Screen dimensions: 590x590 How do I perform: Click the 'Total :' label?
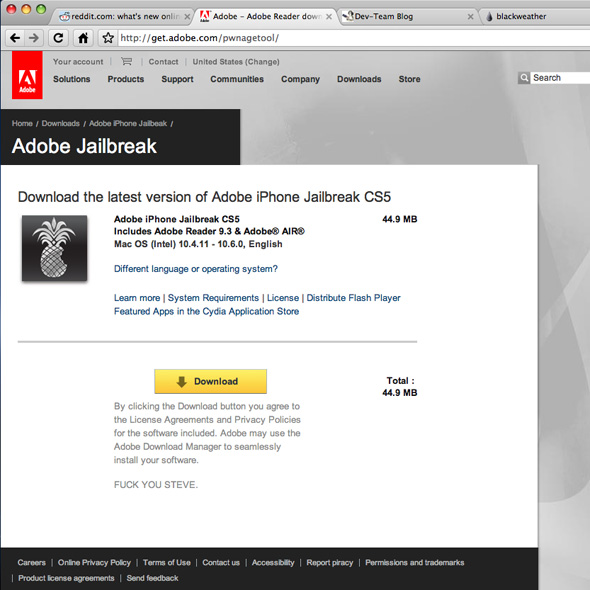coord(400,380)
